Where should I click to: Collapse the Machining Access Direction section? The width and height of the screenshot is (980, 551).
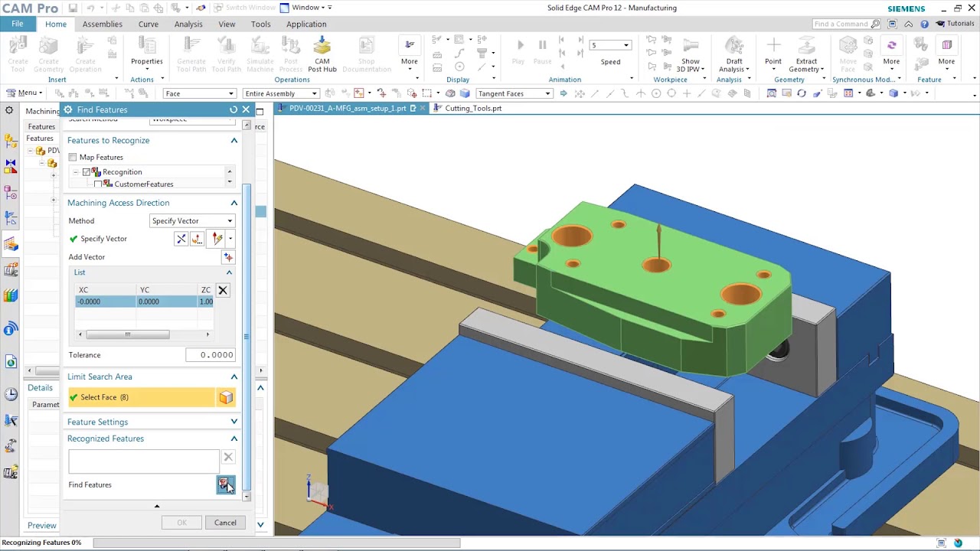[234, 202]
